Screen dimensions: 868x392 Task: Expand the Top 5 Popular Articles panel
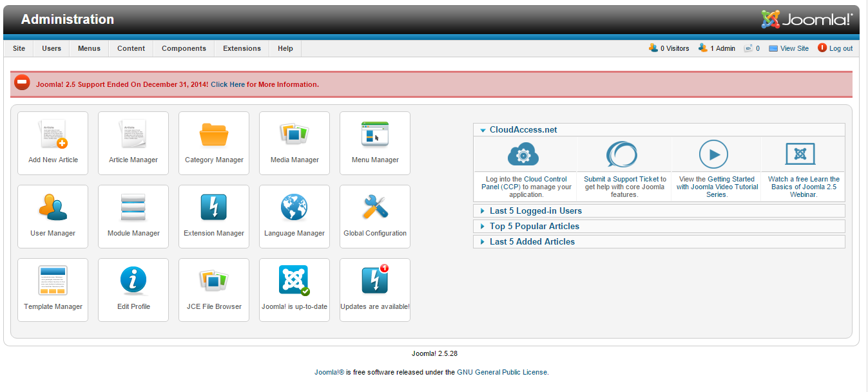(659, 226)
